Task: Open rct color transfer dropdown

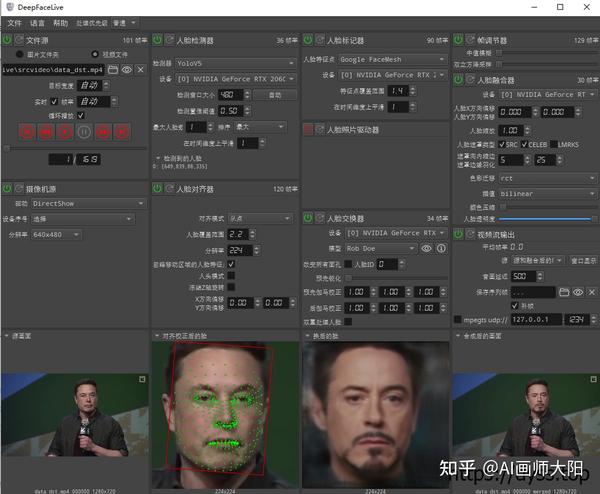Action: [x=548, y=178]
